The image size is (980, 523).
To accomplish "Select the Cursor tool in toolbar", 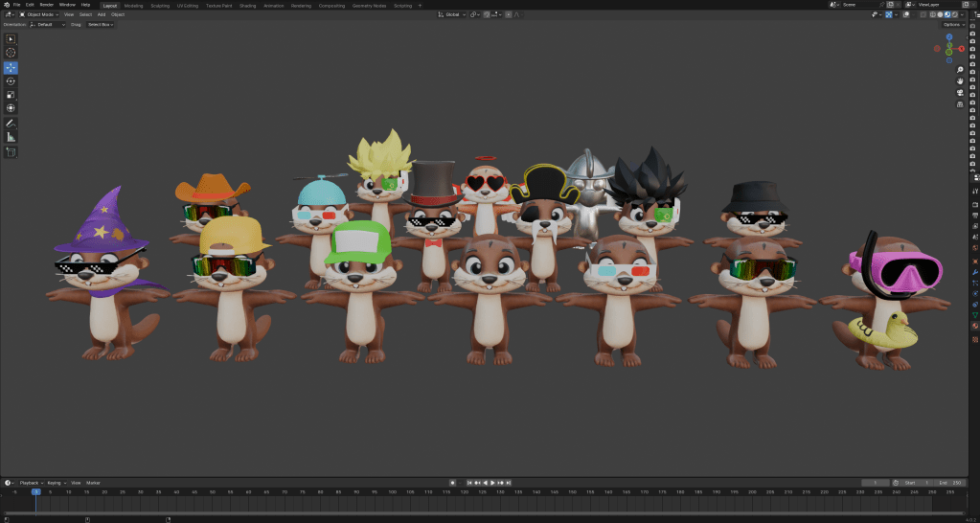I will pos(11,53).
